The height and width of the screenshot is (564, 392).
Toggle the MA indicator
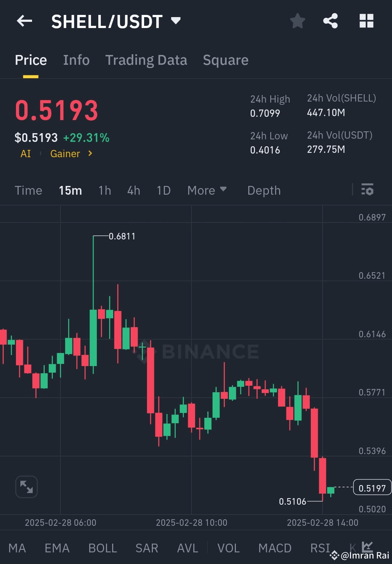tap(17, 548)
